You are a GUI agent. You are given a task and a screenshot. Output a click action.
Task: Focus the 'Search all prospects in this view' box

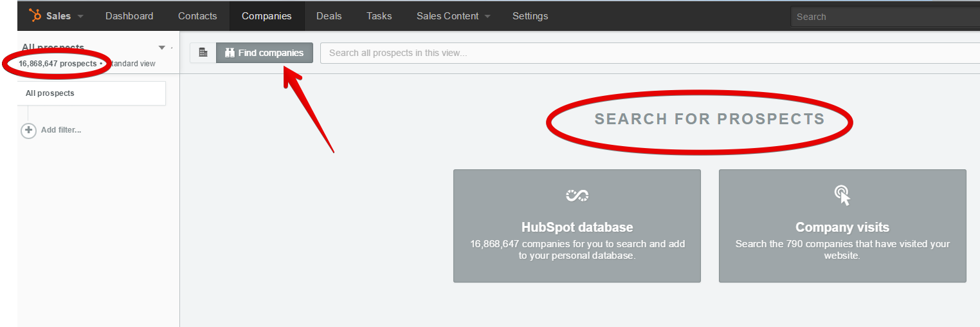[x=649, y=53]
